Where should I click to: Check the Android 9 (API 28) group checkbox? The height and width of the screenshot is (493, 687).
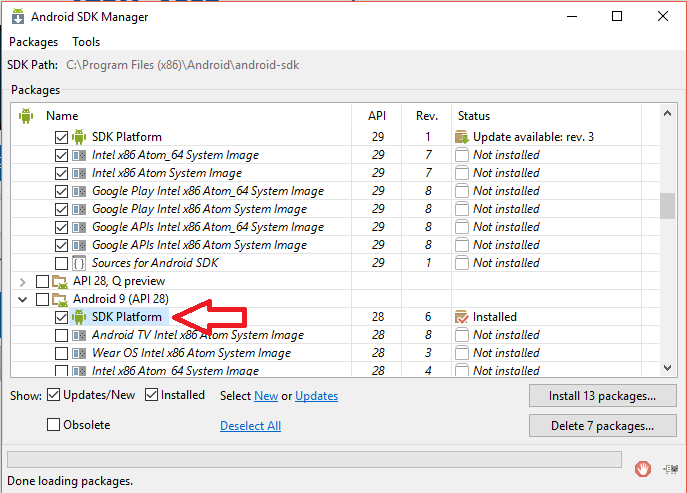click(x=42, y=299)
